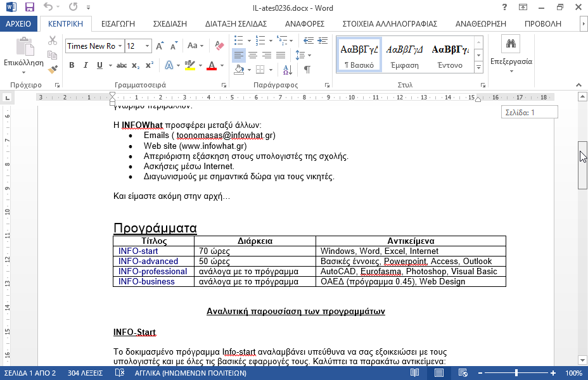Expand the Styles gallery more button
Screen dimensions: 588x380
(x=478, y=68)
